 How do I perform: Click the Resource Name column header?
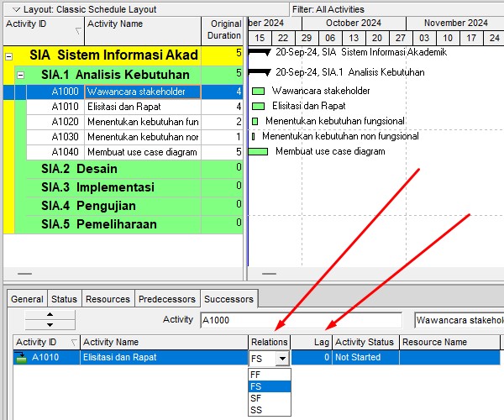click(449, 342)
